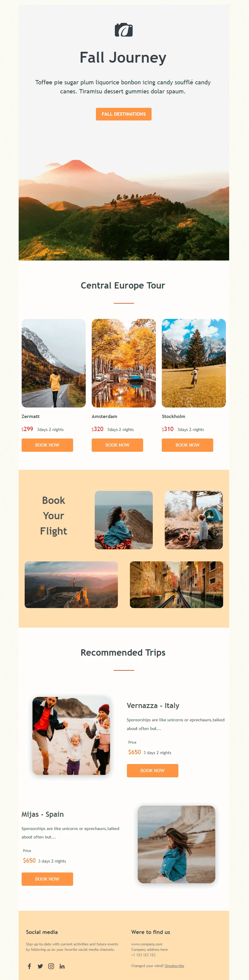Open the Stockholm meadow photo
This screenshot has width=249, height=980.
[x=194, y=363]
